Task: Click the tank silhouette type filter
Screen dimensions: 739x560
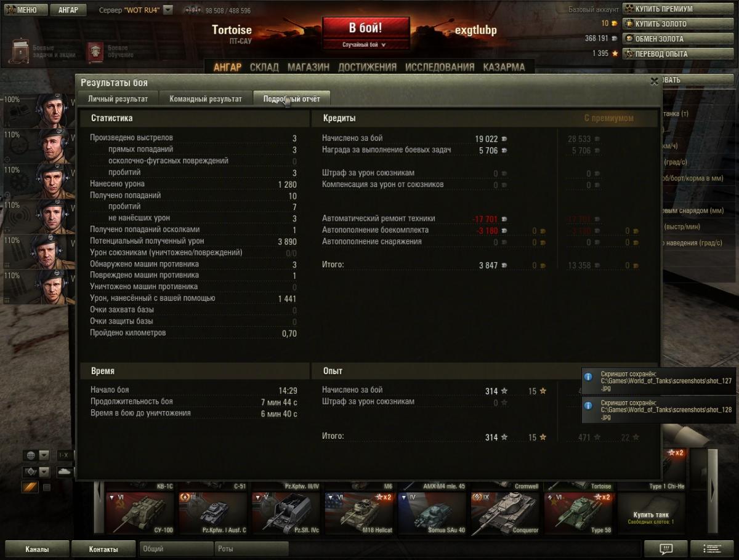Action: (x=64, y=472)
